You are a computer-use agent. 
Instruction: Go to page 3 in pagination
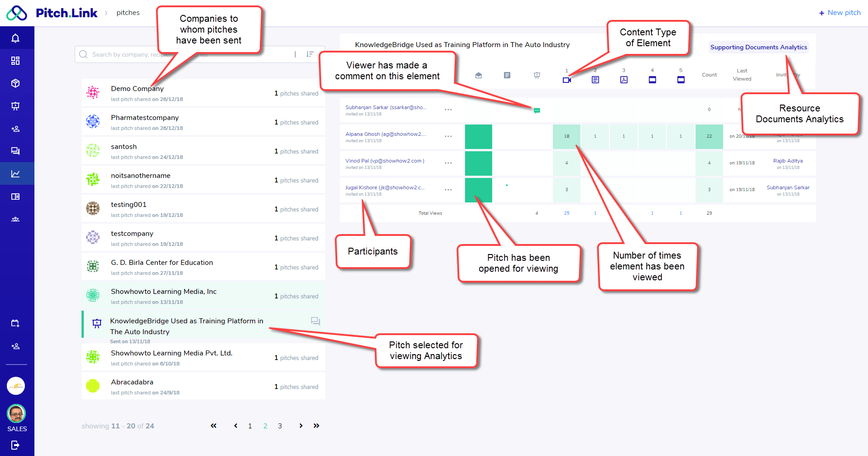[x=280, y=426]
